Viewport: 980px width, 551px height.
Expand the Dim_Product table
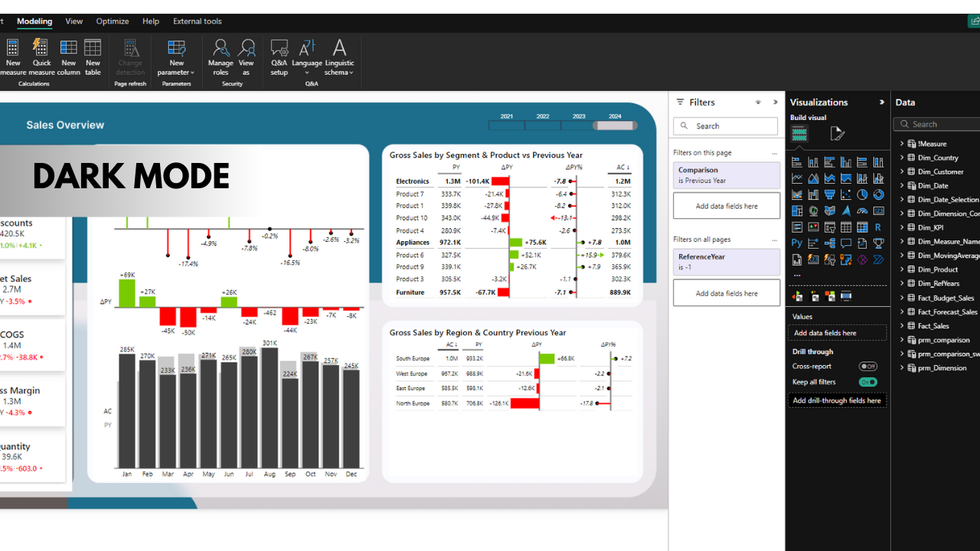click(x=902, y=269)
